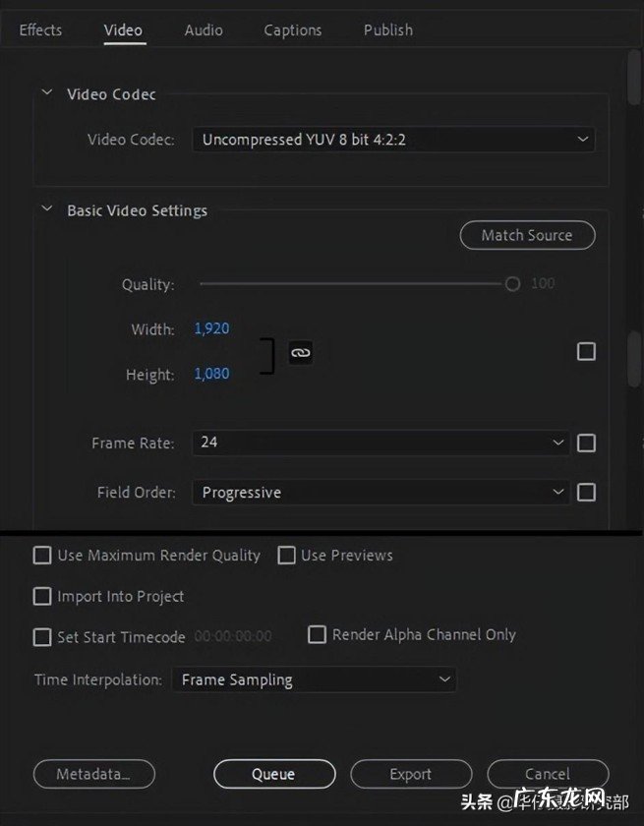Click the Export button

tap(411, 774)
